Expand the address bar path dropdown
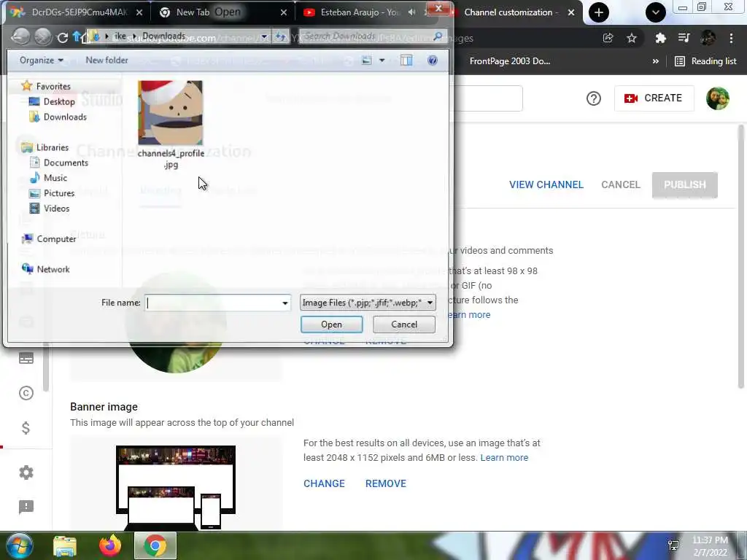This screenshot has width=747, height=560. point(264,36)
